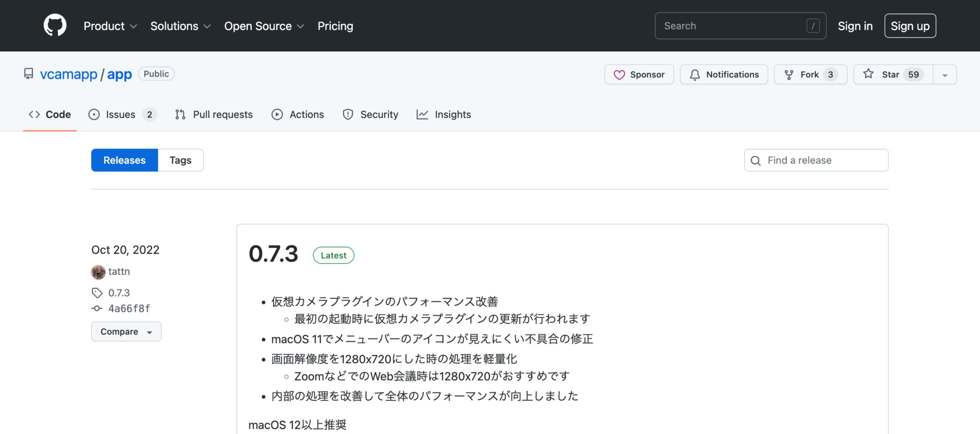Image resolution: width=980 pixels, height=434 pixels.
Task: Switch to the Actions tab
Action: 298,115
